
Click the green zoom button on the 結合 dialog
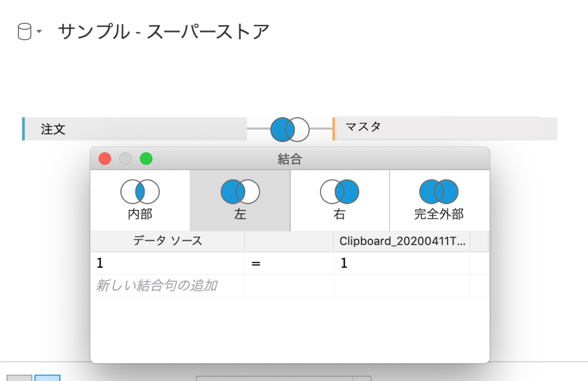[145, 159]
